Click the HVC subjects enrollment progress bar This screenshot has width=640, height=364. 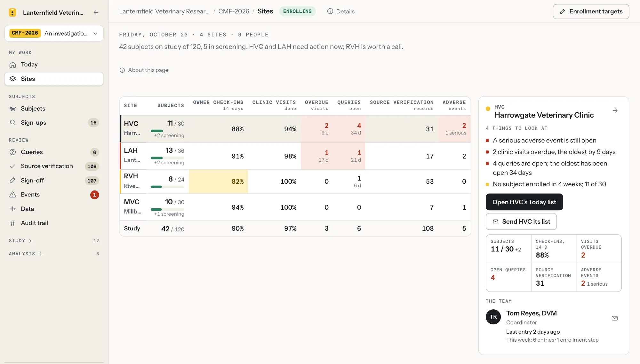pyautogui.click(x=167, y=131)
